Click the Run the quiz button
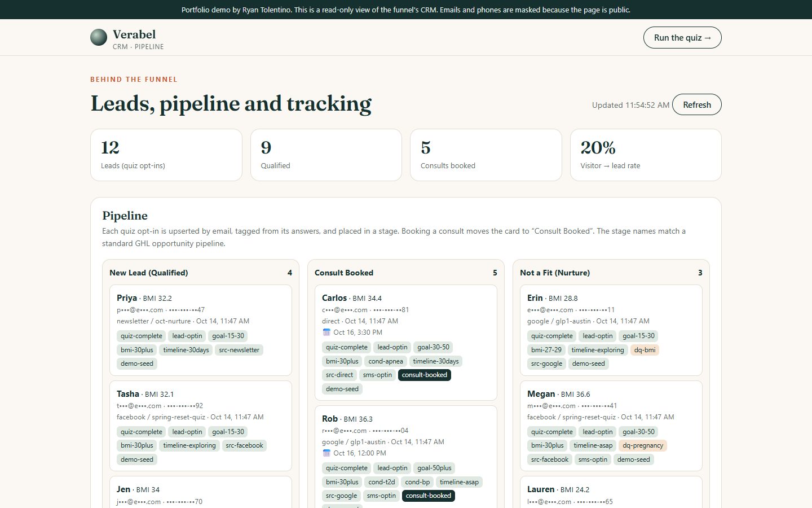Viewport: 812px width, 508px height. tap(682, 38)
